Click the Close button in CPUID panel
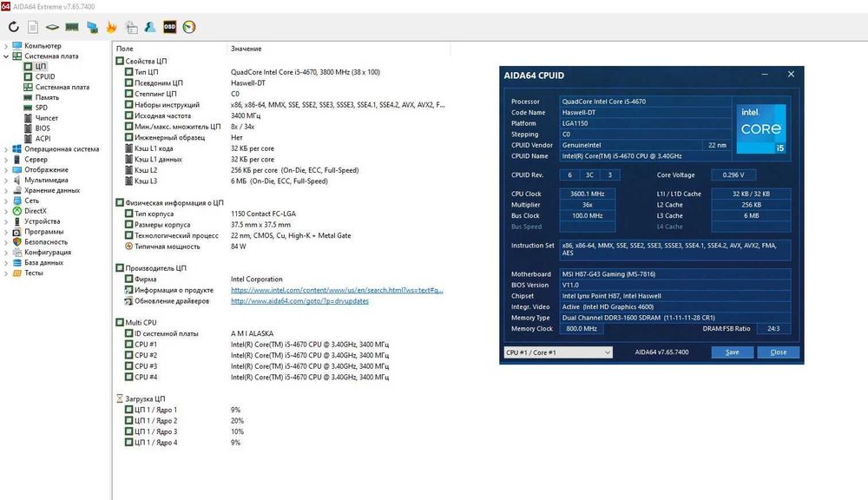This screenshot has height=500, width=868. pyautogui.click(x=779, y=352)
